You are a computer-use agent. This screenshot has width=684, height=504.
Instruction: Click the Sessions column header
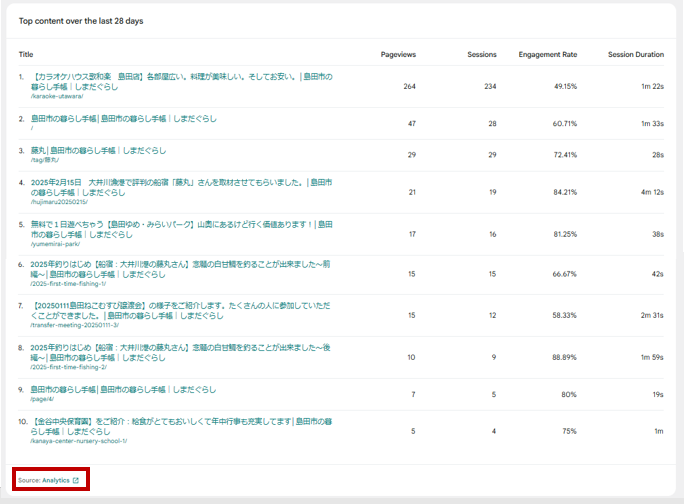tap(482, 54)
